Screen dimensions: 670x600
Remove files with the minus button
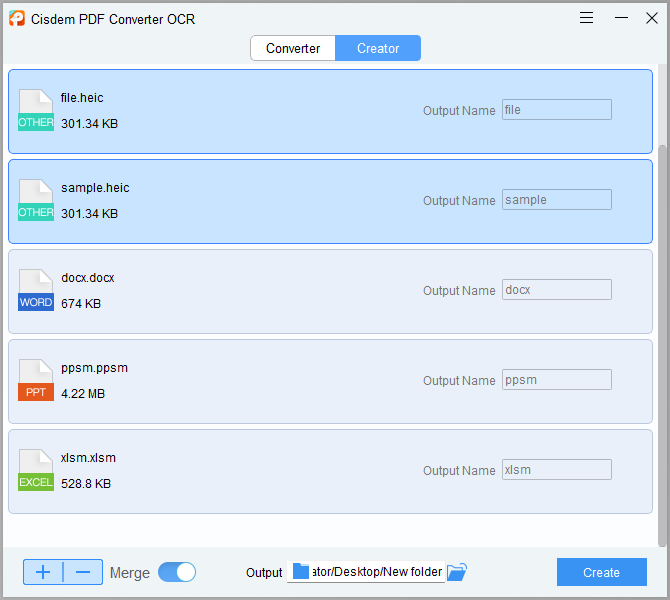click(x=83, y=572)
